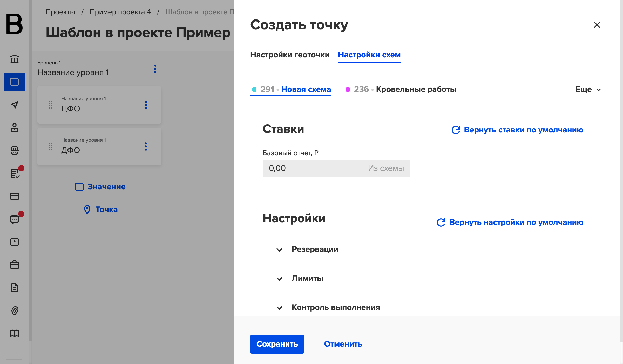Image resolution: width=623 pixels, height=364 pixels.
Task: Select the ЦФО level card
Action: pyautogui.click(x=99, y=105)
